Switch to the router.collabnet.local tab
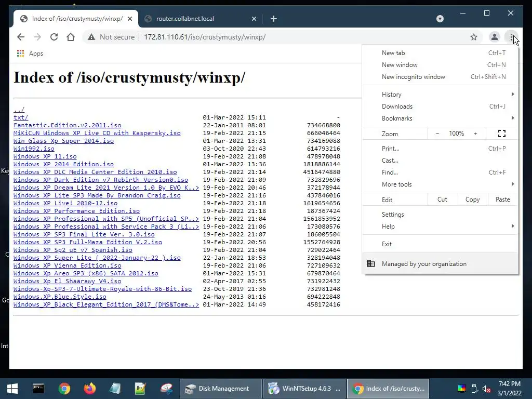The image size is (532, 399). click(x=200, y=19)
